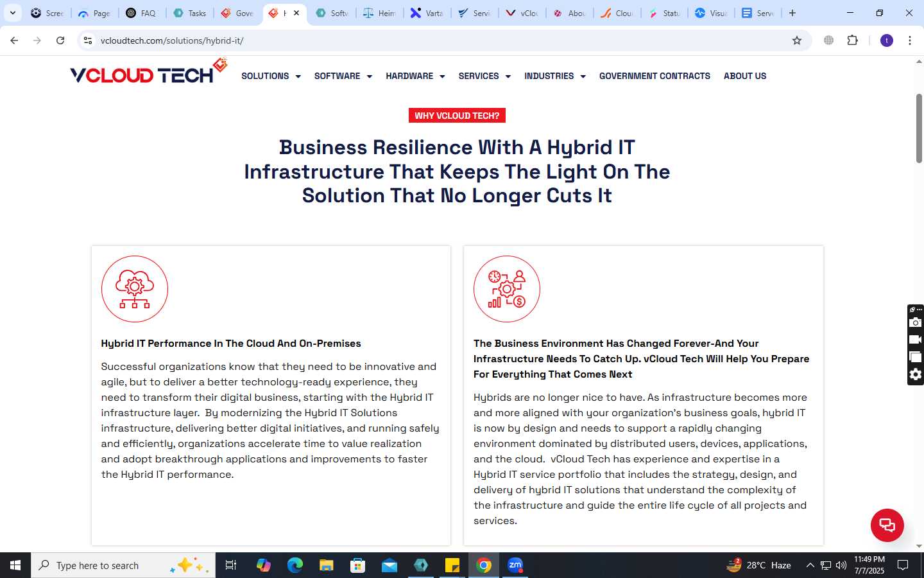Click the scrollbar down arrow

pos(919,547)
